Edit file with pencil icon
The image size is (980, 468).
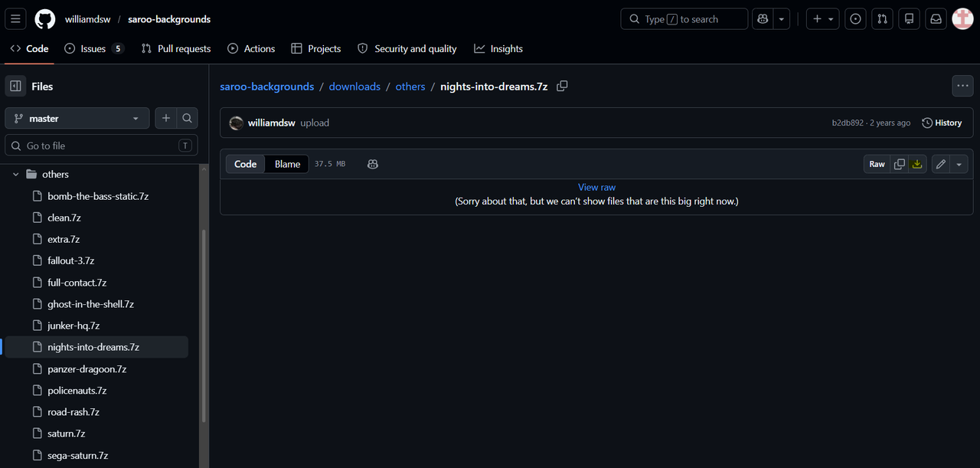click(x=941, y=164)
